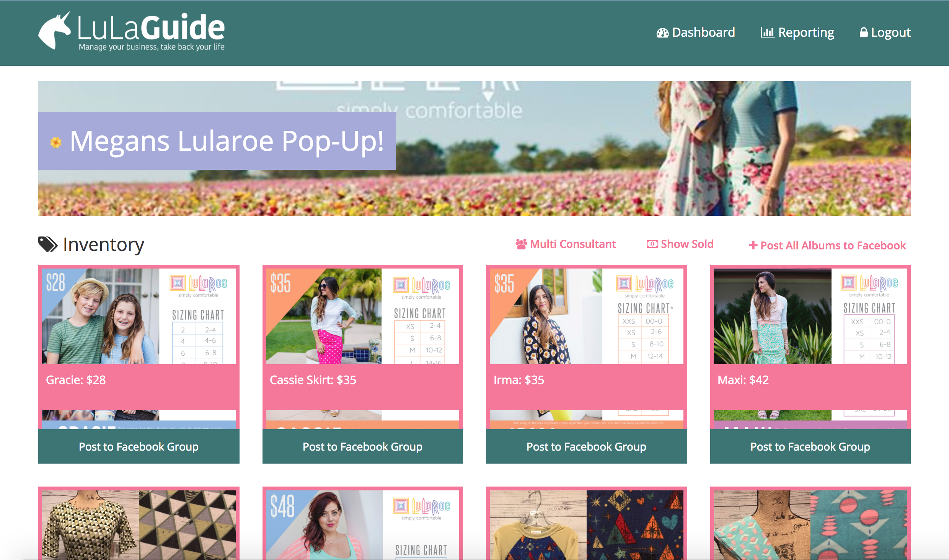Click the Logout padlock icon
Screen dimensions: 949x560
[864, 33]
